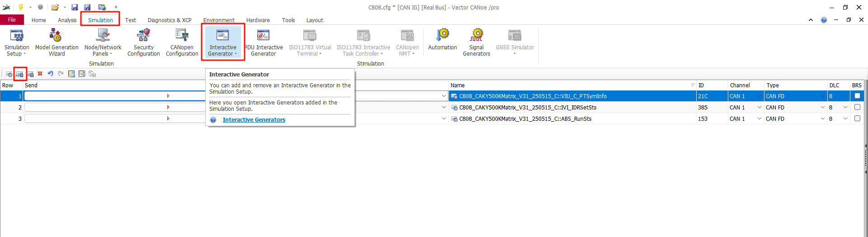
Task: Toggle BRS checkbox for IVI_IDRSetSts row
Action: 857,107
